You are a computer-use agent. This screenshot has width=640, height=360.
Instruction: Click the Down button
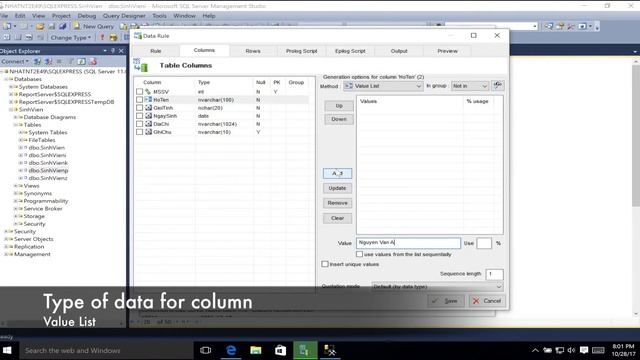click(339, 119)
